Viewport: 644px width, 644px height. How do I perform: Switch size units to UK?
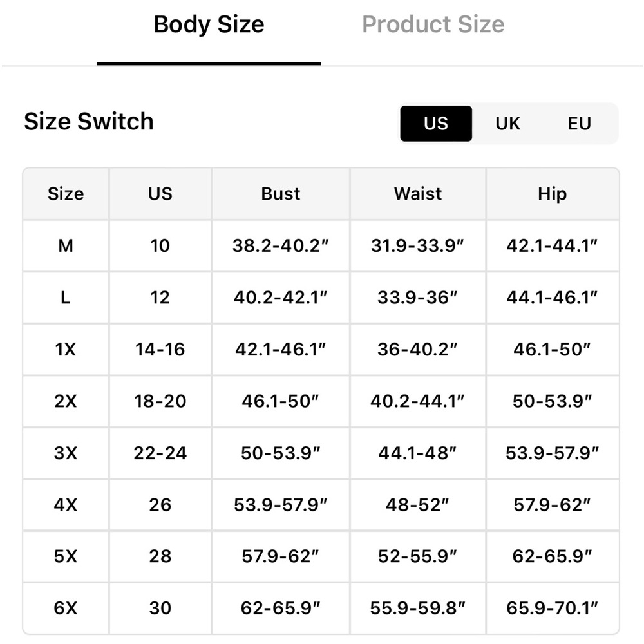point(507,123)
